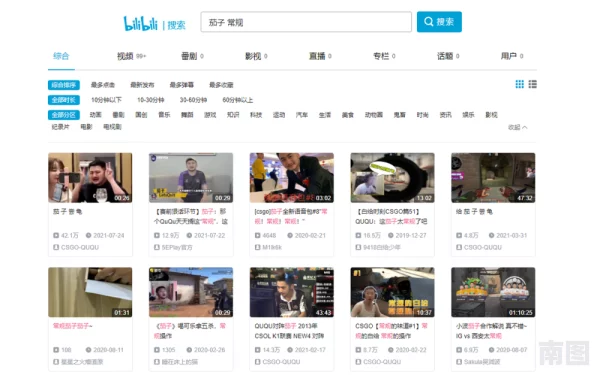The height and width of the screenshot is (375, 594).
Task: Click play count icon beside 16.5万
Action: (358, 235)
